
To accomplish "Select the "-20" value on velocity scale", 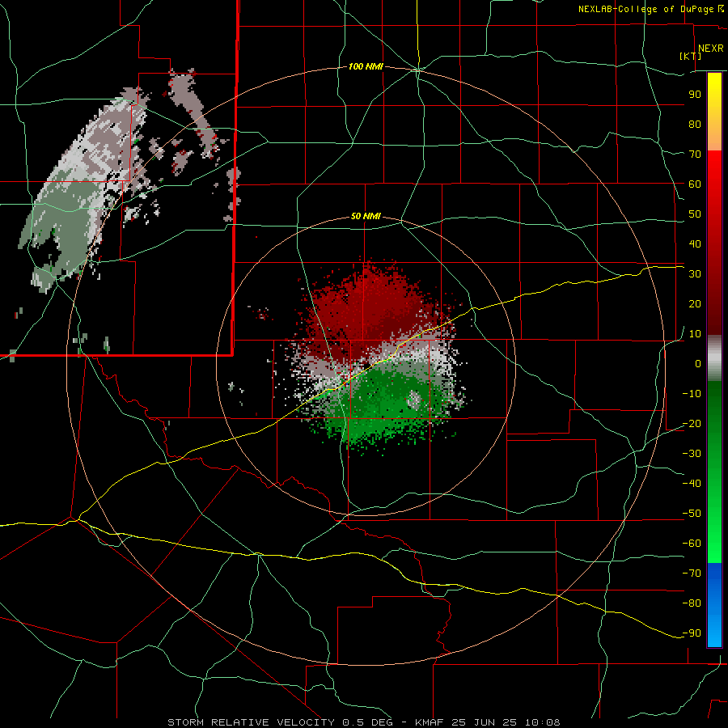I will point(692,424).
